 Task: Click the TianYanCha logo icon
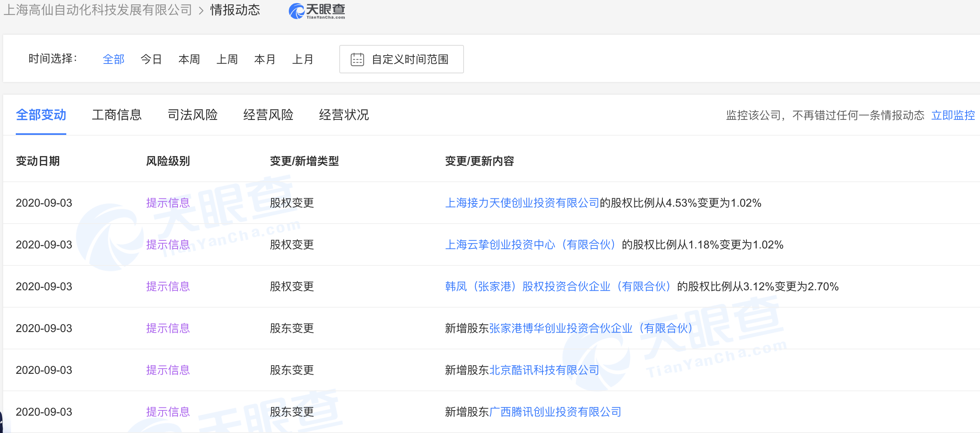297,11
